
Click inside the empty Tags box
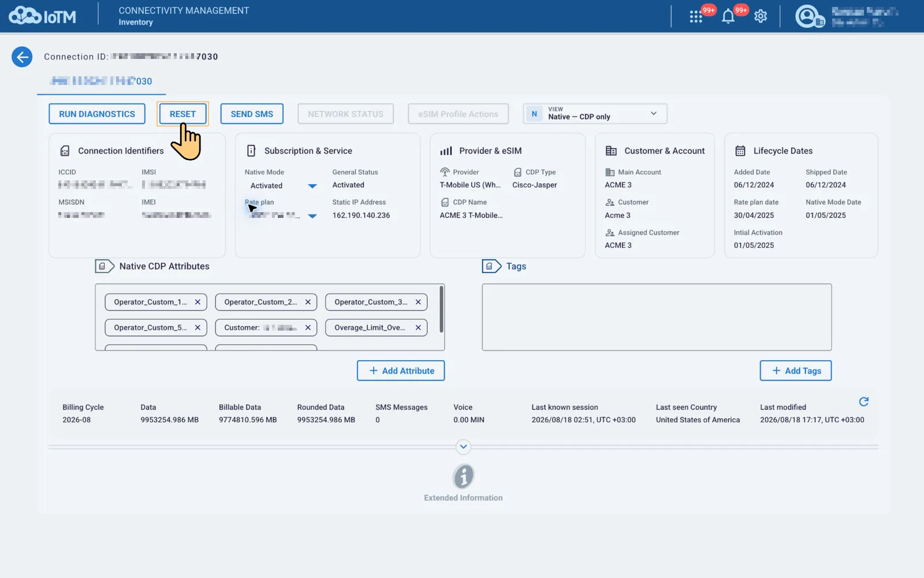point(657,317)
